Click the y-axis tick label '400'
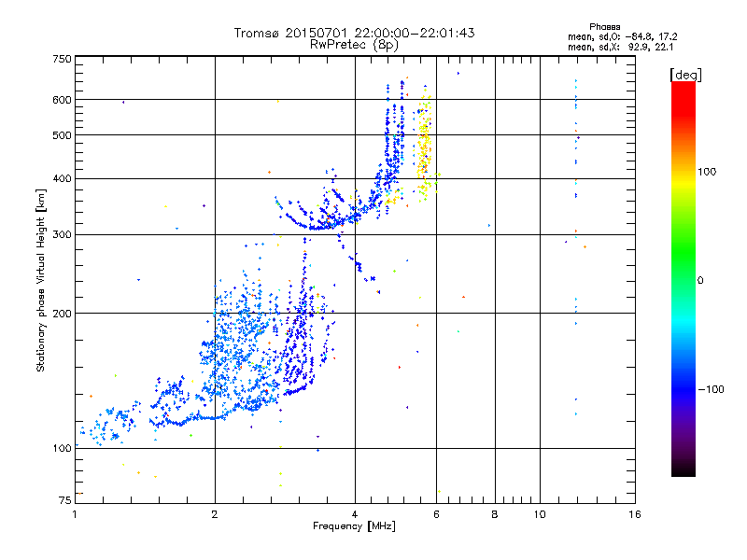 point(62,178)
